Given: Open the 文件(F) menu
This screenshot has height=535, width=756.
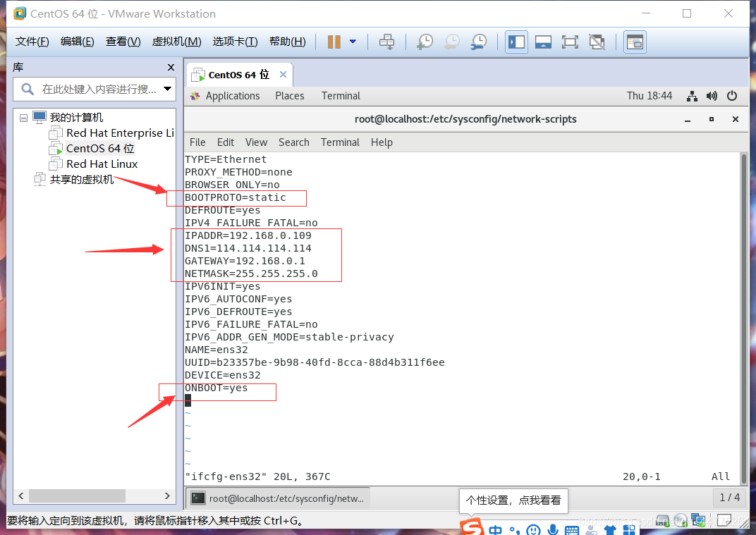Looking at the screenshot, I should [x=32, y=42].
